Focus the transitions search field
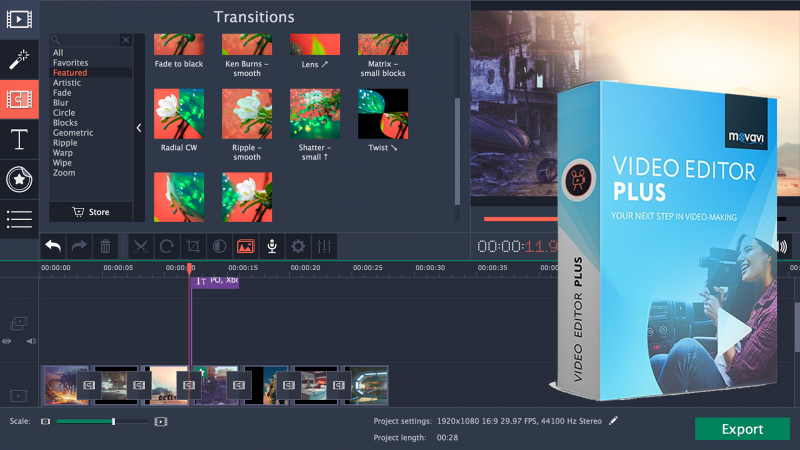The image size is (800, 450). (90, 40)
